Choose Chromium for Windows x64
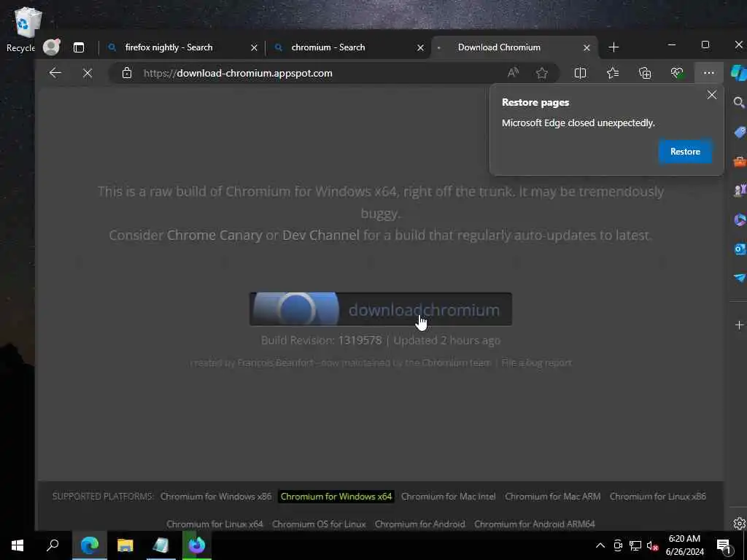The image size is (747, 560). [x=336, y=496]
